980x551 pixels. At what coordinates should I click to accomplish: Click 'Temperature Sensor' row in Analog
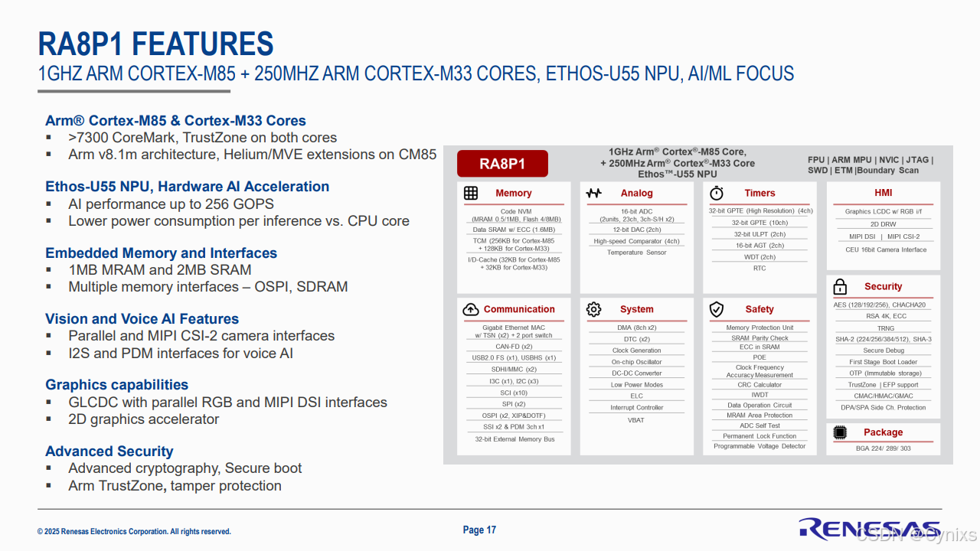click(637, 253)
